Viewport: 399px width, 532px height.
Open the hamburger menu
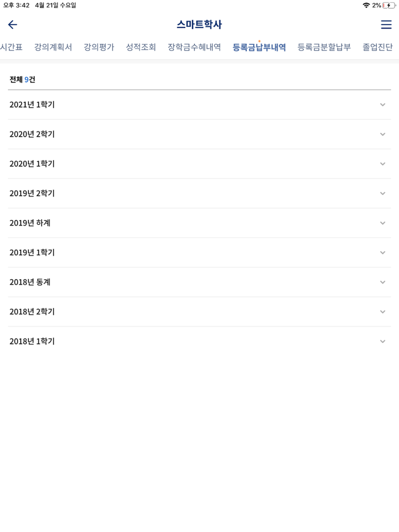[x=385, y=25]
